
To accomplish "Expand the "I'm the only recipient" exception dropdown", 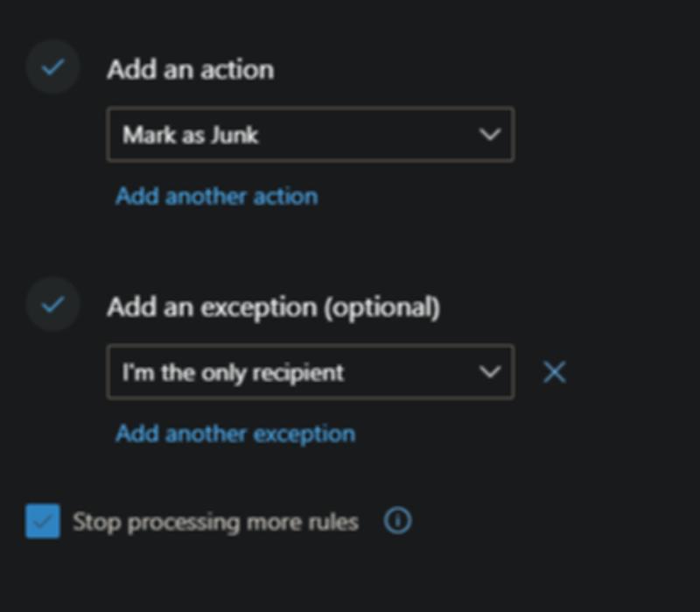I will pos(310,372).
